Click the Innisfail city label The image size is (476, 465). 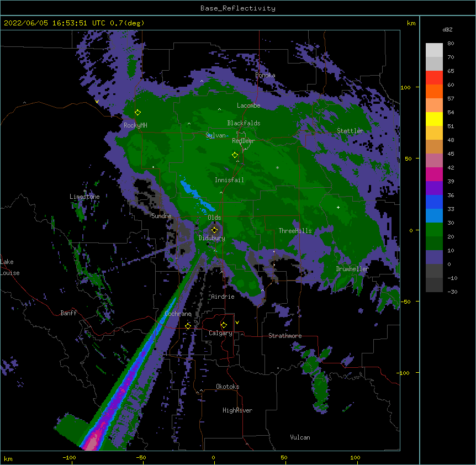pos(229,180)
